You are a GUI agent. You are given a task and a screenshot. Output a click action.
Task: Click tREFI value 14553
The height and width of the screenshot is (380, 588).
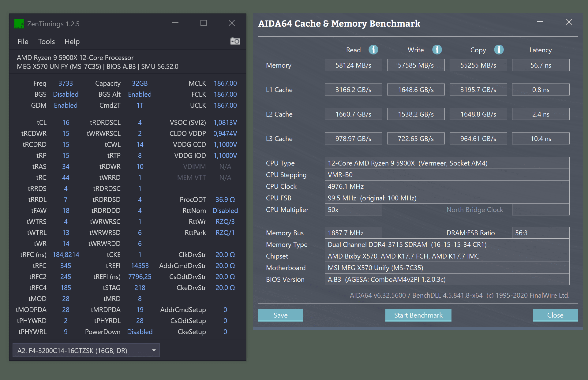tap(140, 266)
